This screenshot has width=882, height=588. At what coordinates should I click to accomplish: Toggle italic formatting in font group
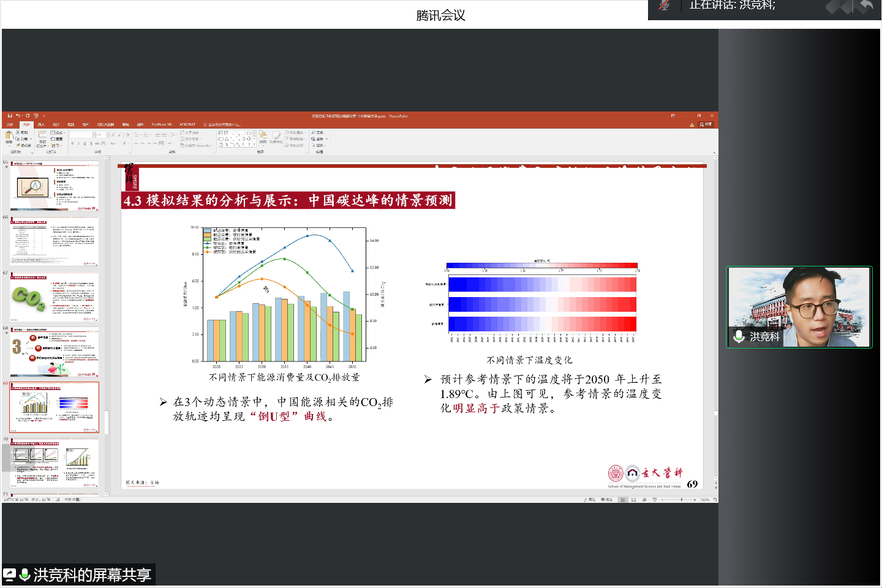point(78,143)
